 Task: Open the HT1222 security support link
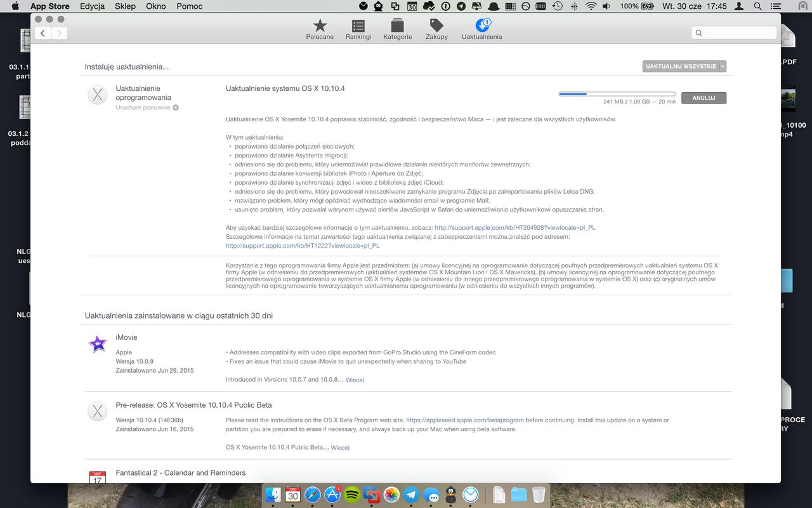pyautogui.click(x=303, y=245)
